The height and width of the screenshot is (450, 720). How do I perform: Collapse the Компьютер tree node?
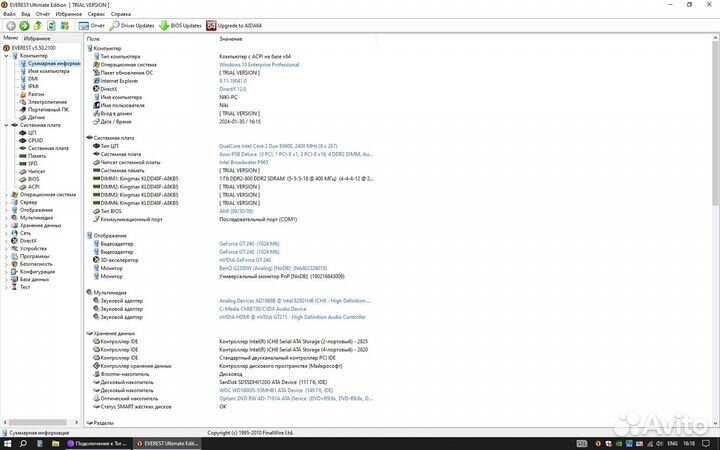click(x=6, y=56)
